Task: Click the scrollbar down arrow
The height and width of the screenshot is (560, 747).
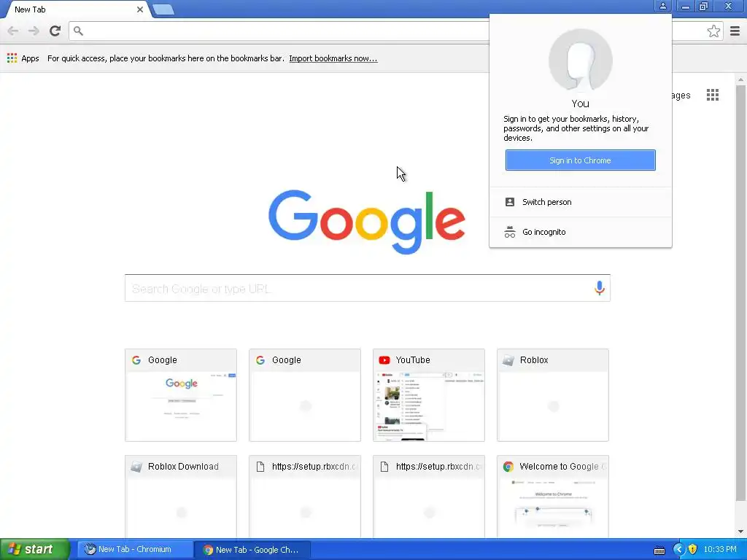Action: [x=740, y=532]
